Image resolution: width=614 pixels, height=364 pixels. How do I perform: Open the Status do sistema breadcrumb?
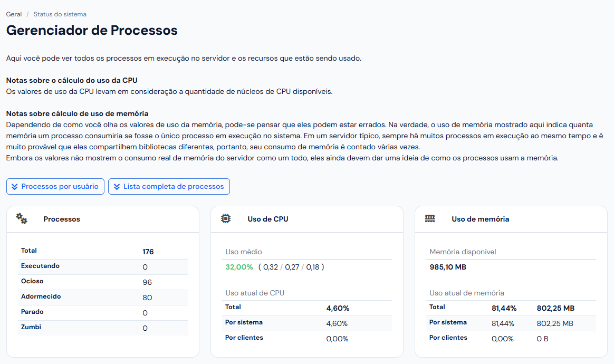click(x=60, y=14)
